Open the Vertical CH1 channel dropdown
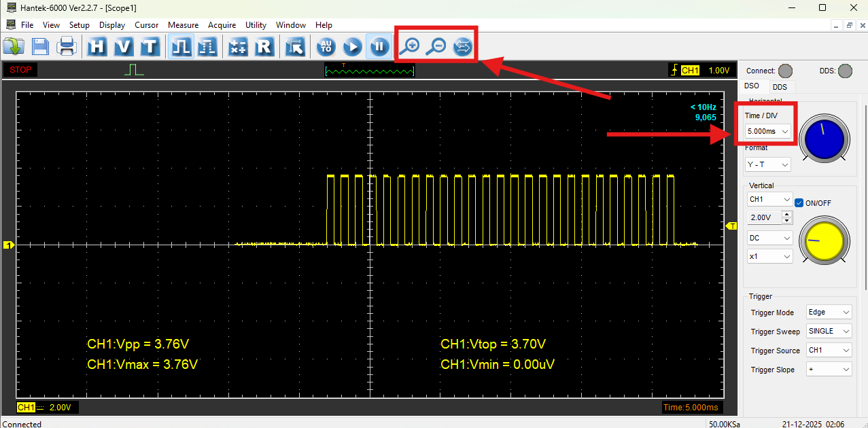 click(769, 200)
